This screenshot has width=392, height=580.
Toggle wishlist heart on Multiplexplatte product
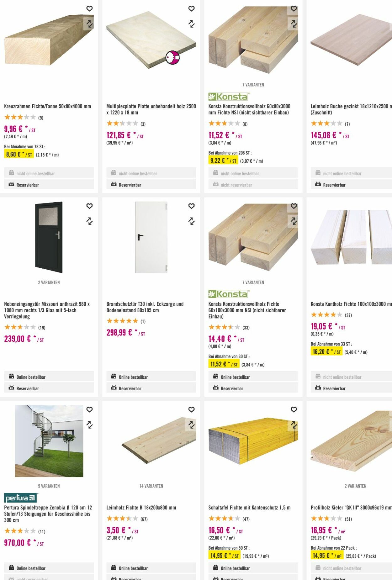pyautogui.click(x=191, y=8)
